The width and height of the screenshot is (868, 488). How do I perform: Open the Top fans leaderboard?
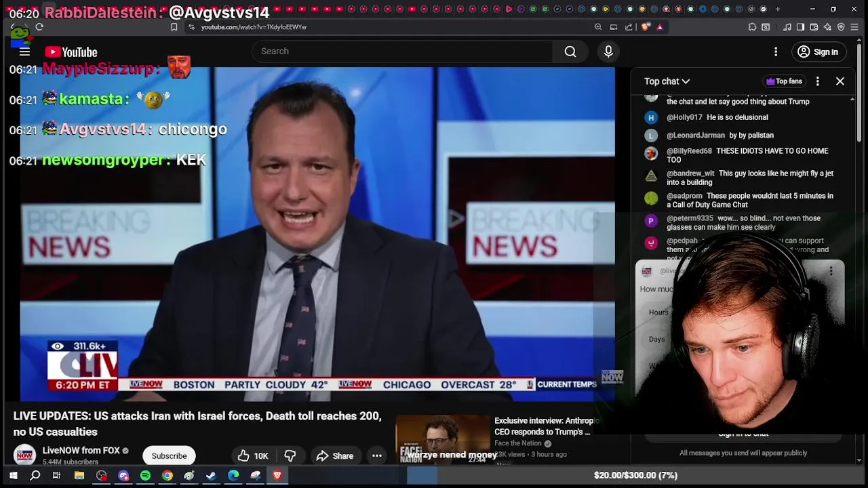(784, 81)
